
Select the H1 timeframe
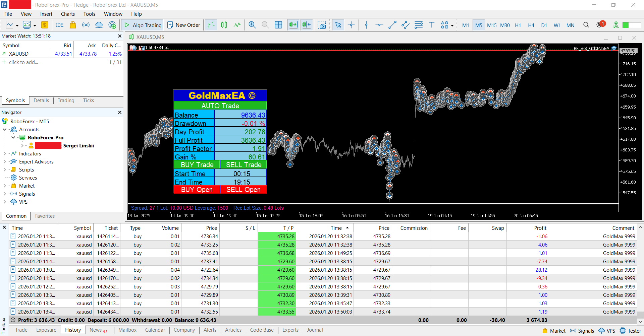518,25
